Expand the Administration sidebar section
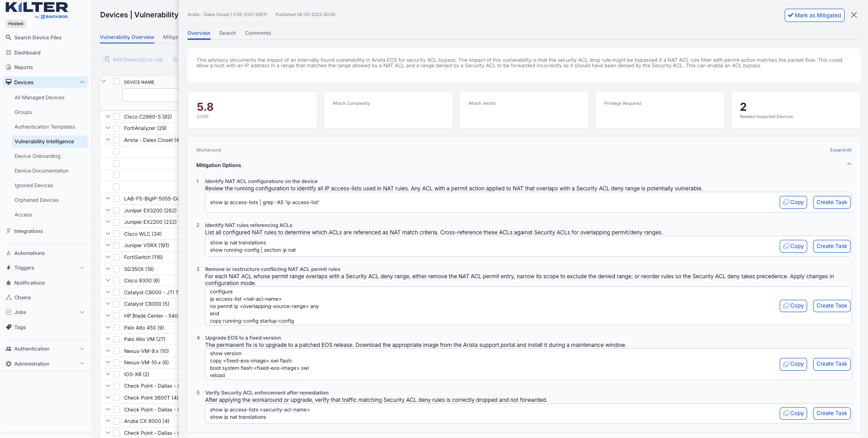 82,364
